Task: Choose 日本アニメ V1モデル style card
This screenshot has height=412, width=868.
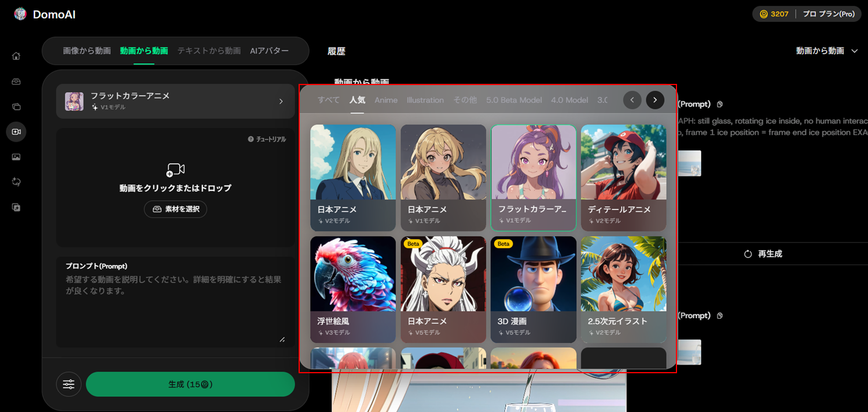Action: (x=443, y=178)
